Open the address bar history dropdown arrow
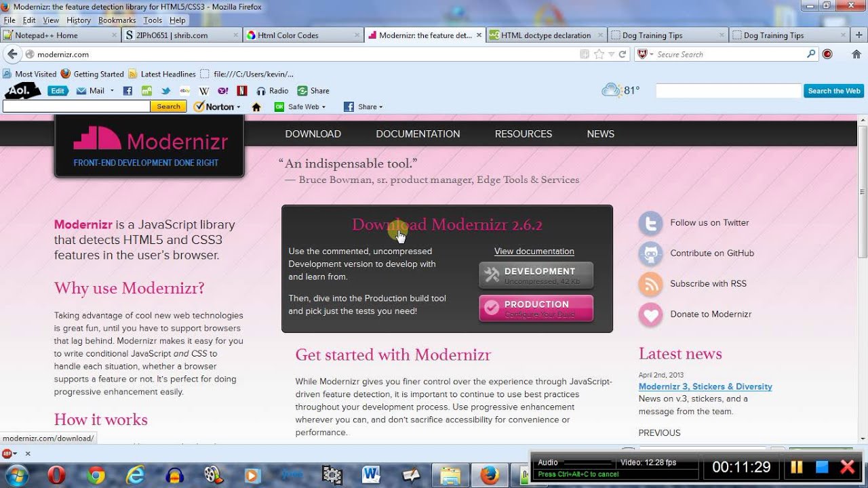This screenshot has height=488, width=868. click(x=612, y=54)
